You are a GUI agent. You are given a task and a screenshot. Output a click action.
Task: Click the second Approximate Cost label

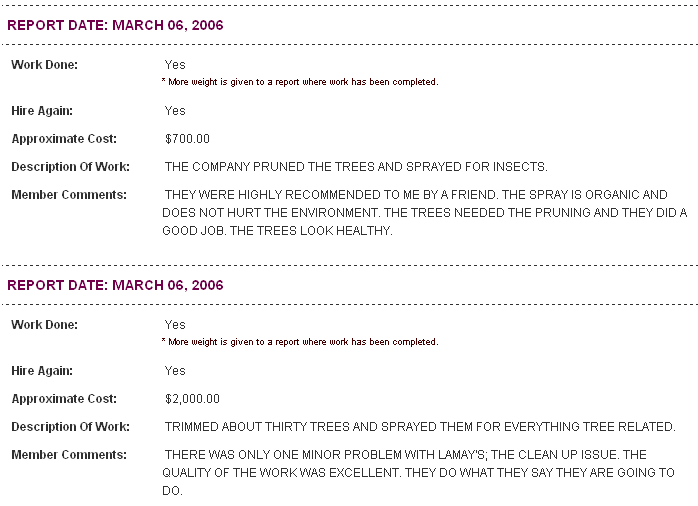(x=64, y=399)
